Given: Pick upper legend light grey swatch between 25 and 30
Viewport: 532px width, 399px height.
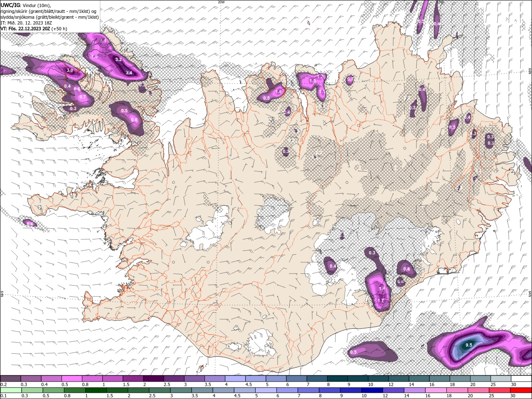Looking at the screenshot, I should pyautogui.click(x=501, y=379).
